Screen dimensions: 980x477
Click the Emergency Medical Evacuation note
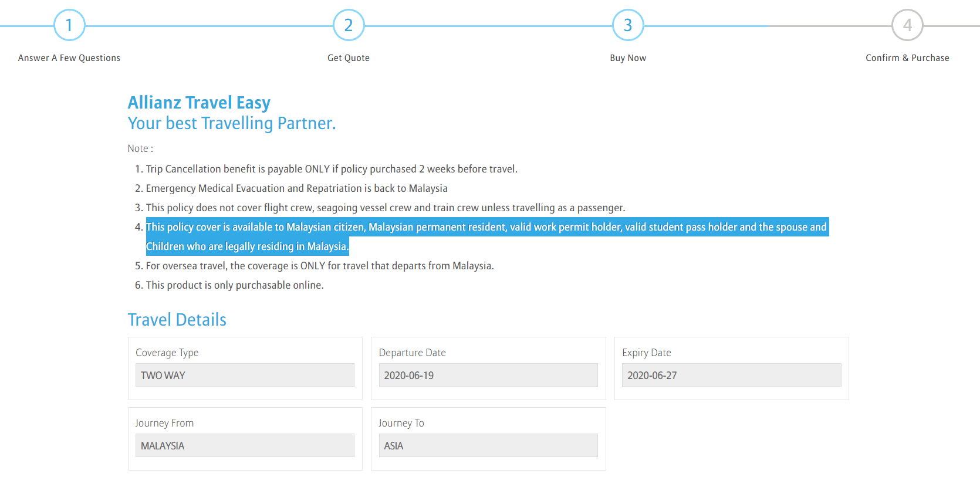point(296,188)
